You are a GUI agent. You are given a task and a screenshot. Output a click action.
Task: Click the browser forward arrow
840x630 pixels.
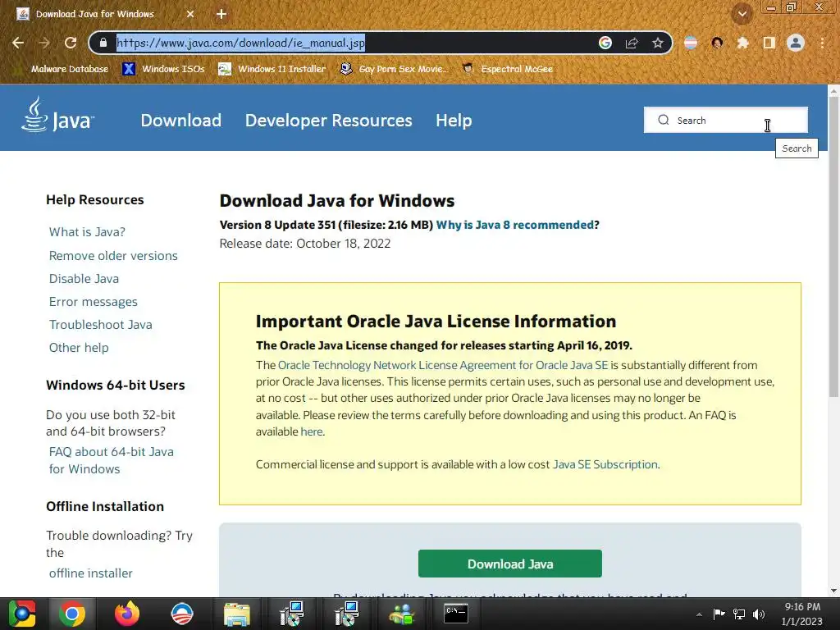click(x=44, y=43)
